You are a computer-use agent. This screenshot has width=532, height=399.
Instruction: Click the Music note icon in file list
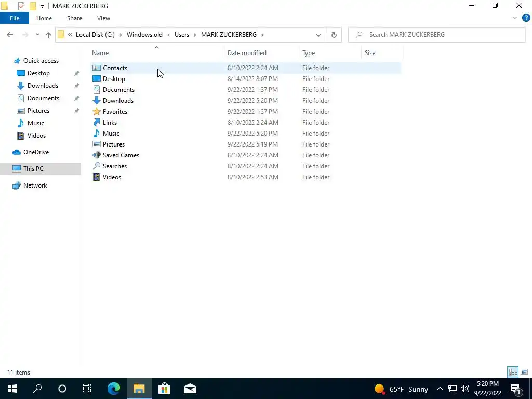[x=96, y=133]
